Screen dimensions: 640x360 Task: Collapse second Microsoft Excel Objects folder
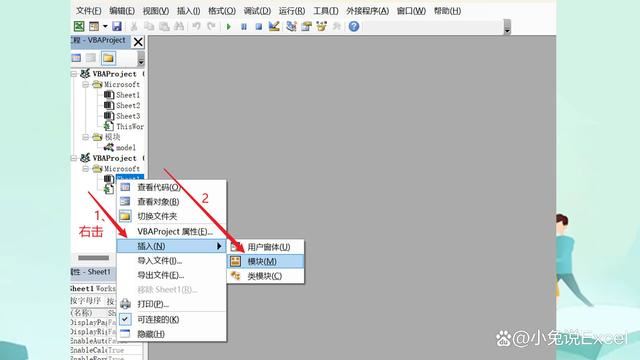pyautogui.click(x=85, y=169)
